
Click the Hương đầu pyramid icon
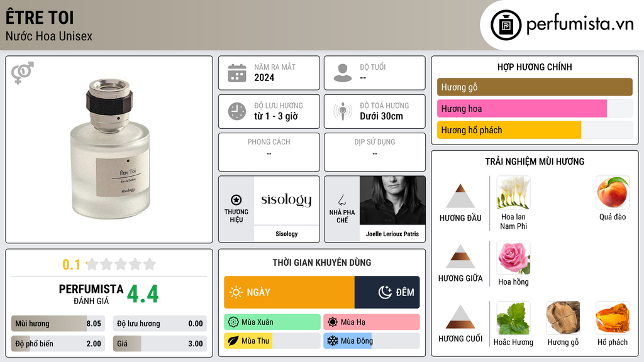click(460, 196)
